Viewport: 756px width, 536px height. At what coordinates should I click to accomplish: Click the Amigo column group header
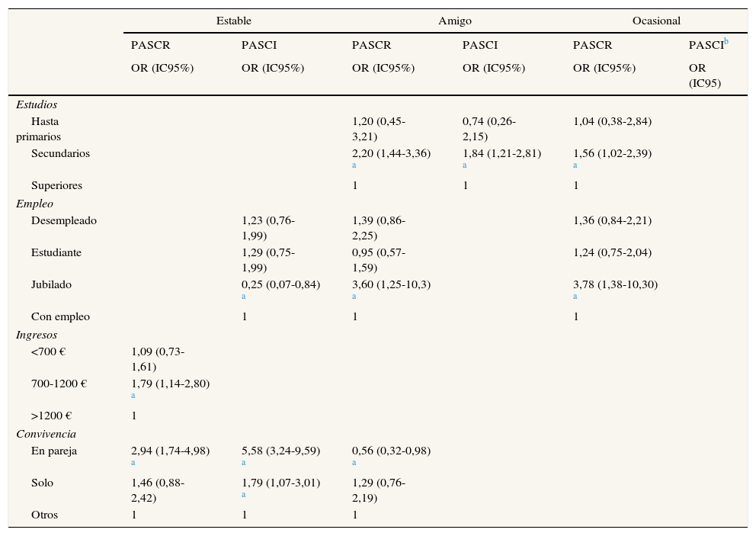(x=454, y=21)
